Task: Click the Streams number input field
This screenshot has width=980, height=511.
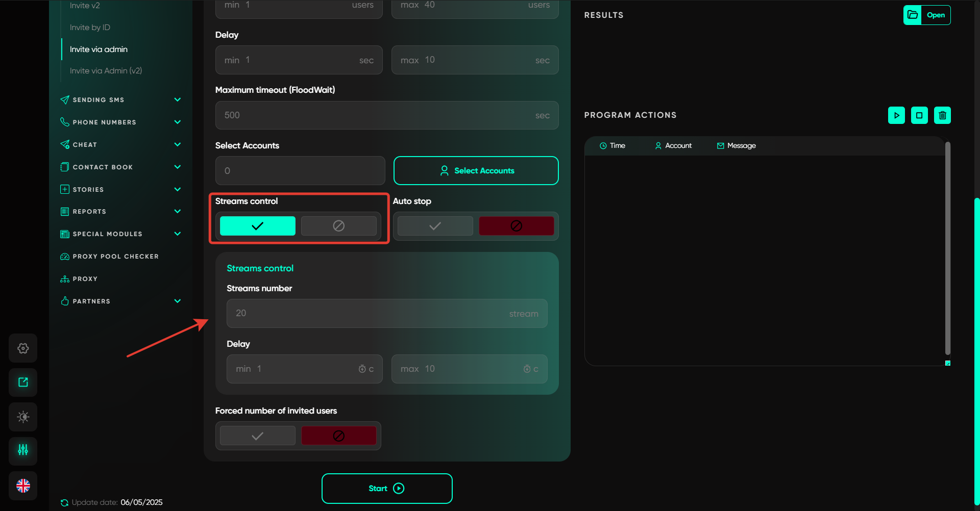Action: pos(367,313)
